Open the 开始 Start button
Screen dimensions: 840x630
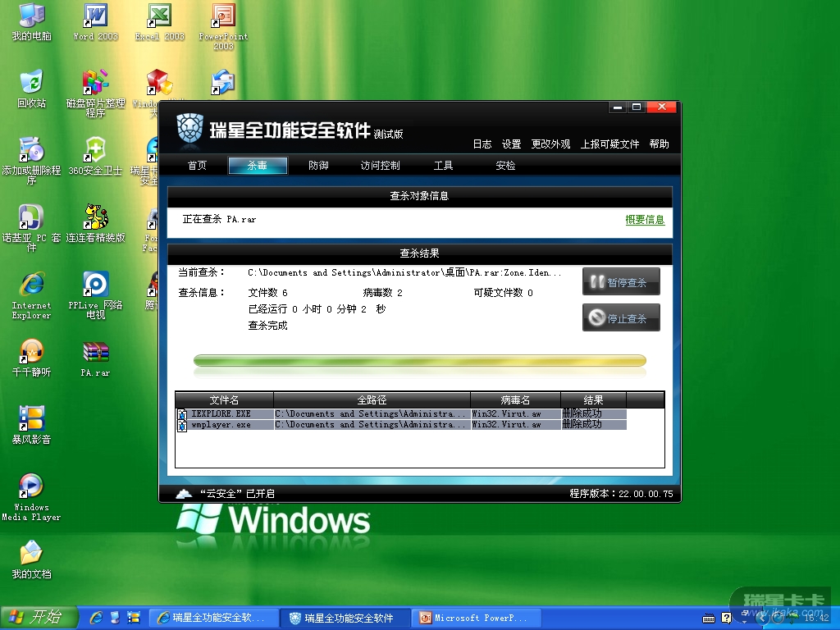[x=39, y=618]
